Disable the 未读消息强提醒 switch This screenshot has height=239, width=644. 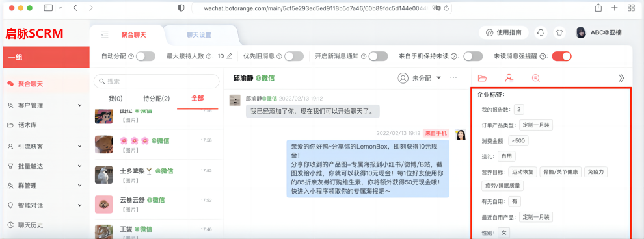point(561,56)
